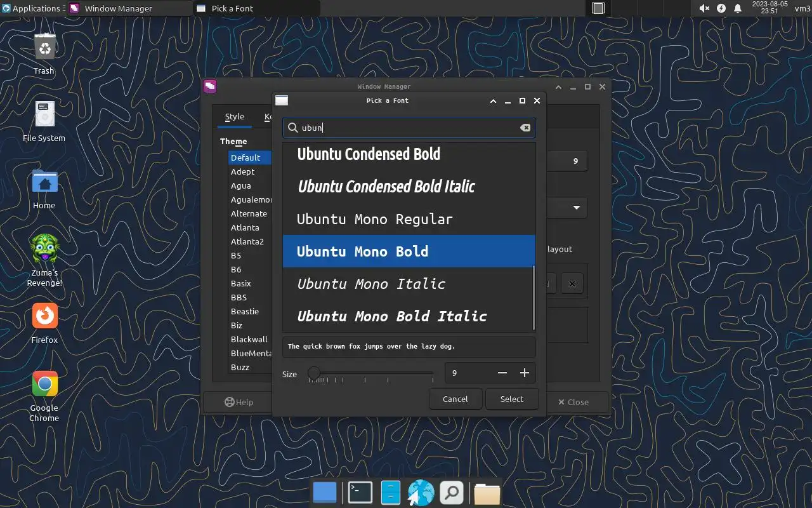Open the Trash desktop icon
This screenshot has height=508, width=812.
44,54
